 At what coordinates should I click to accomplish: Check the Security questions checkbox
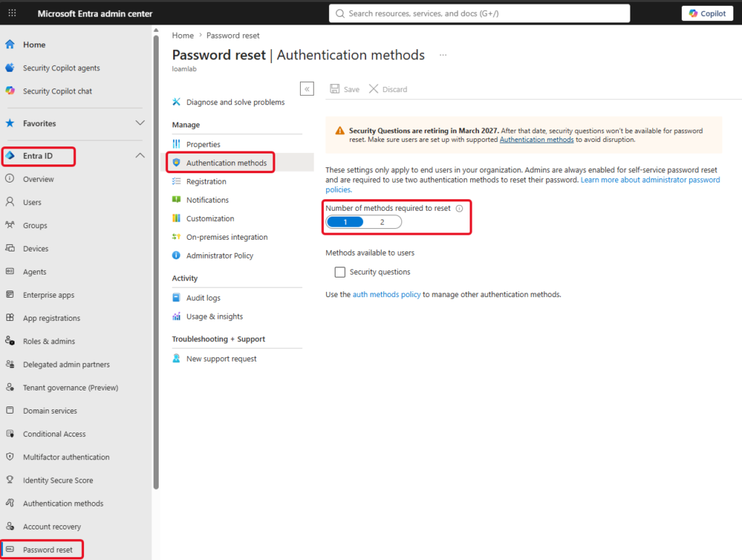[340, 272]
